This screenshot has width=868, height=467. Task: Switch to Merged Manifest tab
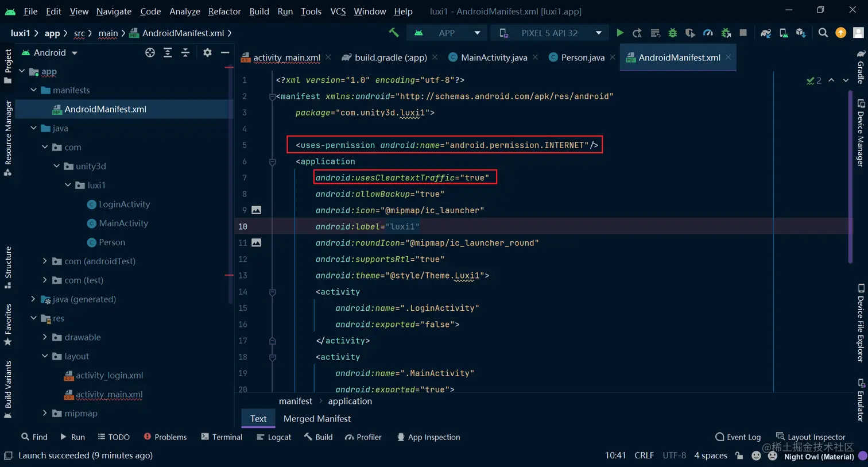tap(317, 419)
